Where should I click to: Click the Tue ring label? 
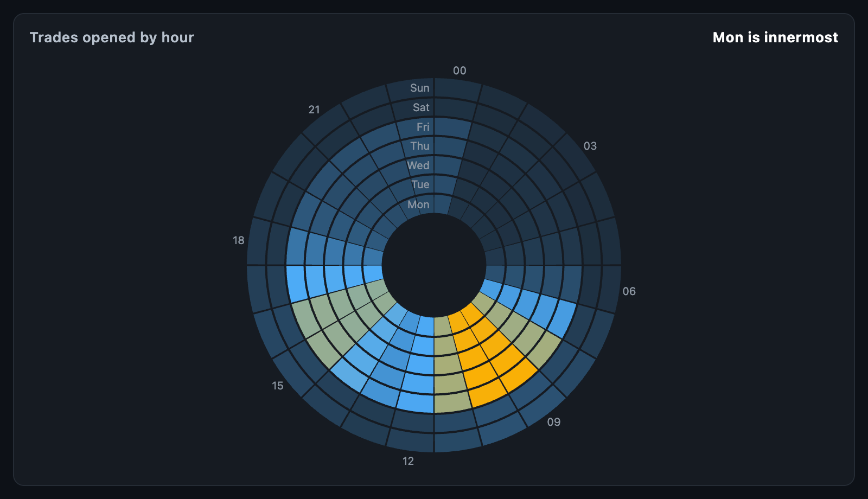coord(420,184)
